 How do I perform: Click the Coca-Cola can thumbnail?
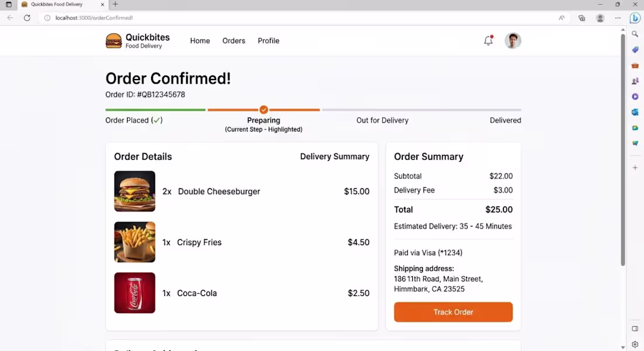pyautogui.click(x=135, y=292)
